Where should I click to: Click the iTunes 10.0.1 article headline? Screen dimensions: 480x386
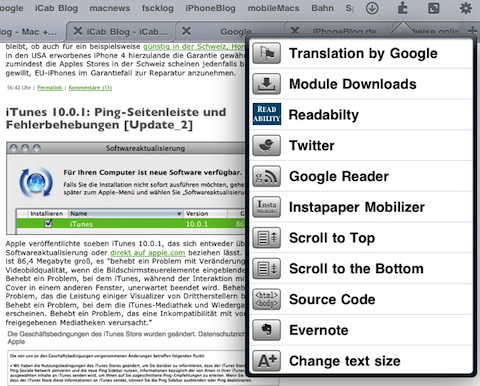click(116, 118)
